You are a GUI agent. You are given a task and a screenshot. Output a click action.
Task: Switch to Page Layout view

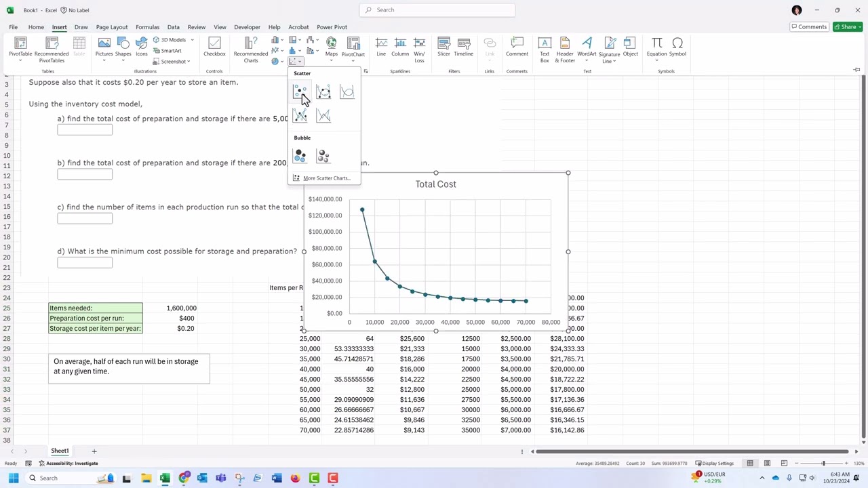tap(767, 464)
